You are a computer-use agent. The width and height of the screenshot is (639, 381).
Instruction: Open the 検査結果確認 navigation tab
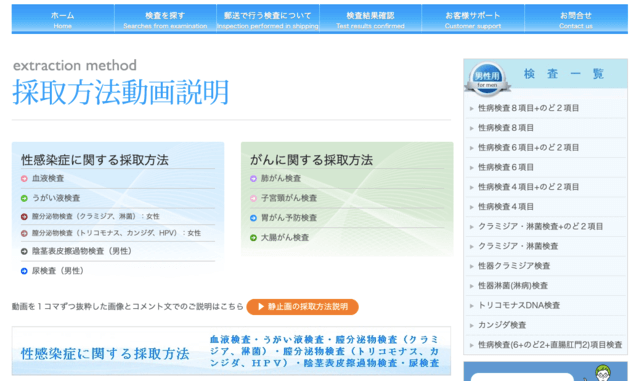click(370, 20)
